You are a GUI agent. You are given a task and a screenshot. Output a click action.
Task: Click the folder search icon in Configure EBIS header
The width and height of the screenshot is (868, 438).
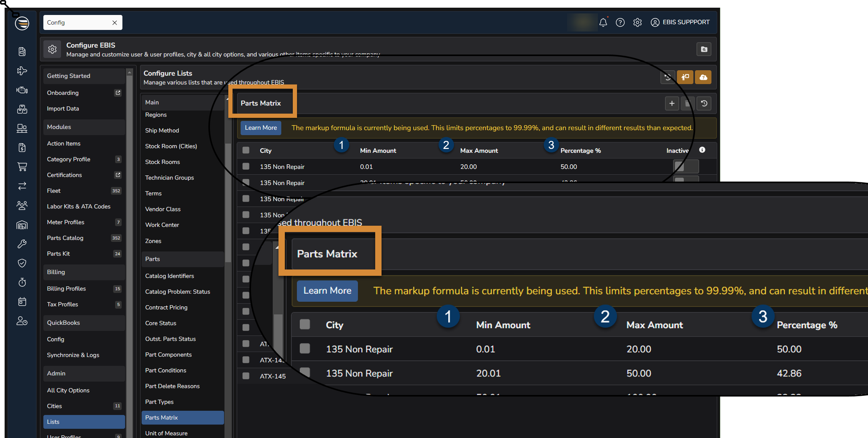click(704, 49)
